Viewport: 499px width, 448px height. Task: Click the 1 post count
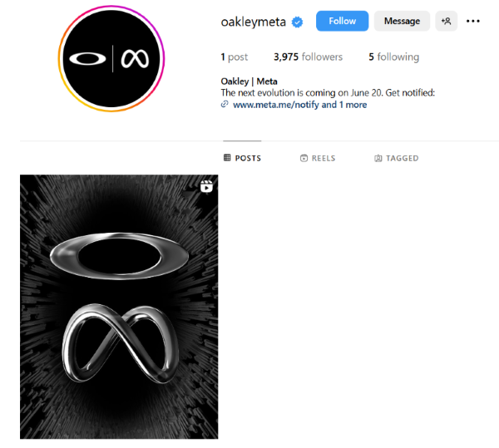coord(235,57)
